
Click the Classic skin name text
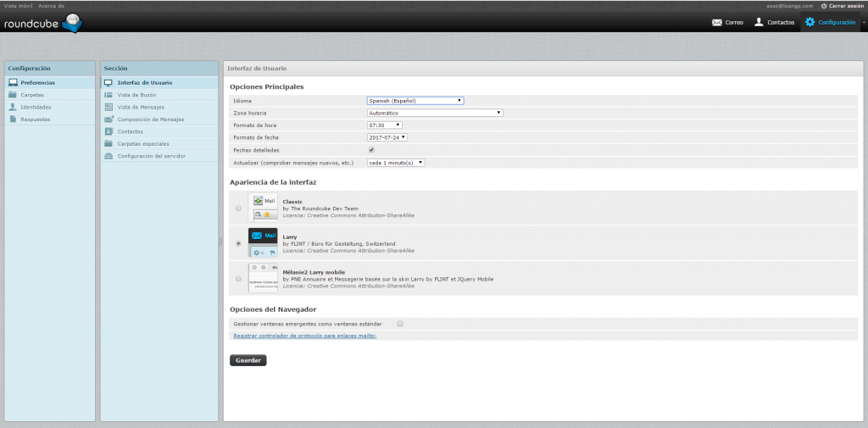coord(292,202)
